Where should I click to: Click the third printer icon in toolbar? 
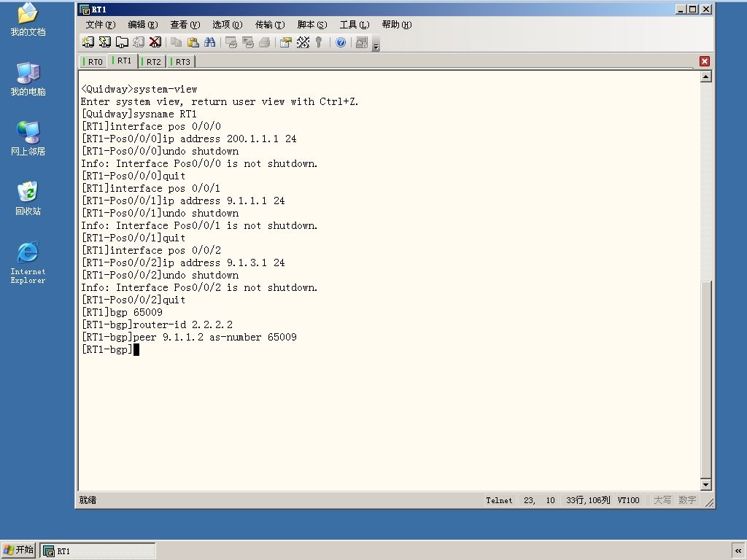click(x=264, y=42)
